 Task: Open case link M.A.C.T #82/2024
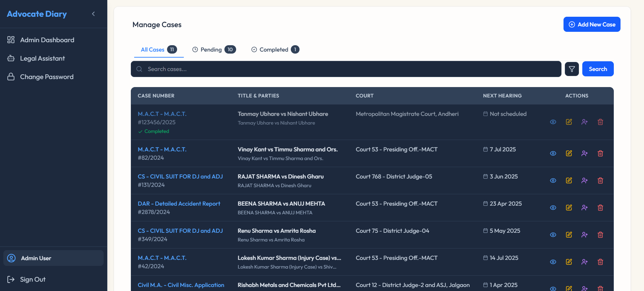(162, 149)
